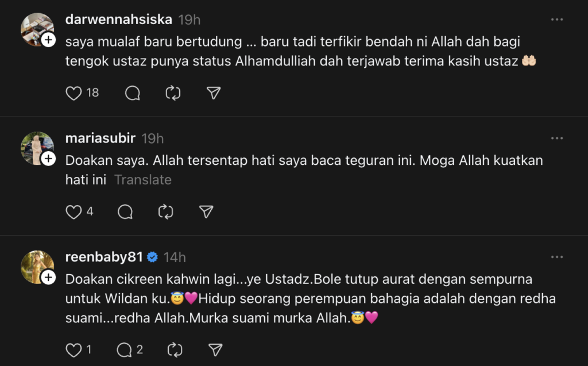
Task: Repost mariasubir's comment
Action: pyautogui.click(x=165, y=212)
